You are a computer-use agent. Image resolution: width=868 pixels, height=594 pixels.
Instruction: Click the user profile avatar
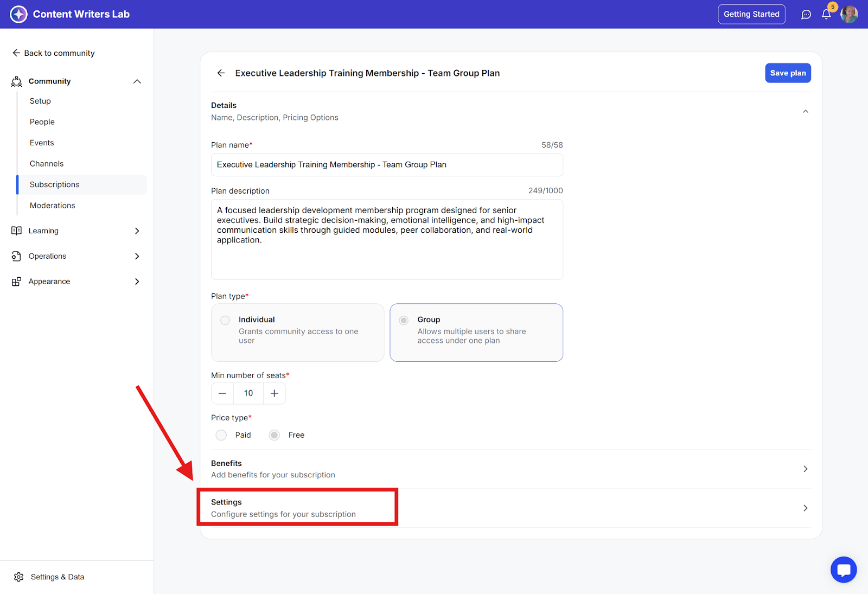click(x=849, y=15)
